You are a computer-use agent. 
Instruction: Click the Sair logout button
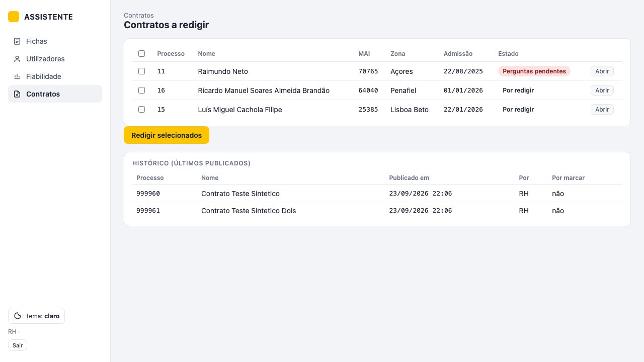[18, 345]
